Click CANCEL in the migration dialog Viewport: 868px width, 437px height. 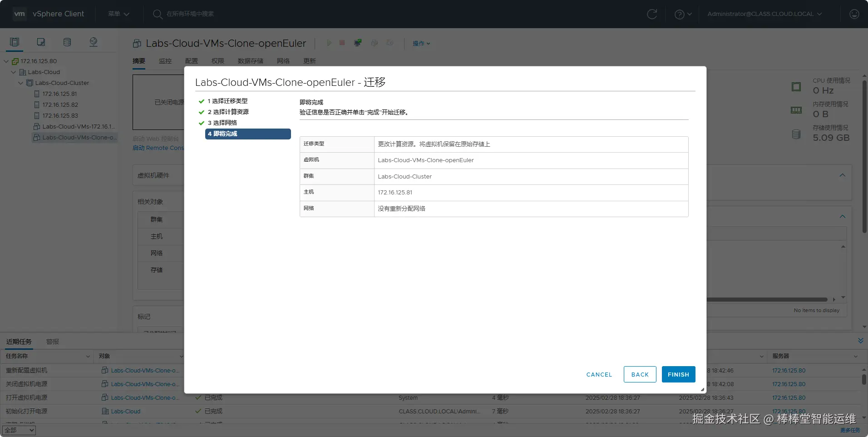tap(599, 374)
